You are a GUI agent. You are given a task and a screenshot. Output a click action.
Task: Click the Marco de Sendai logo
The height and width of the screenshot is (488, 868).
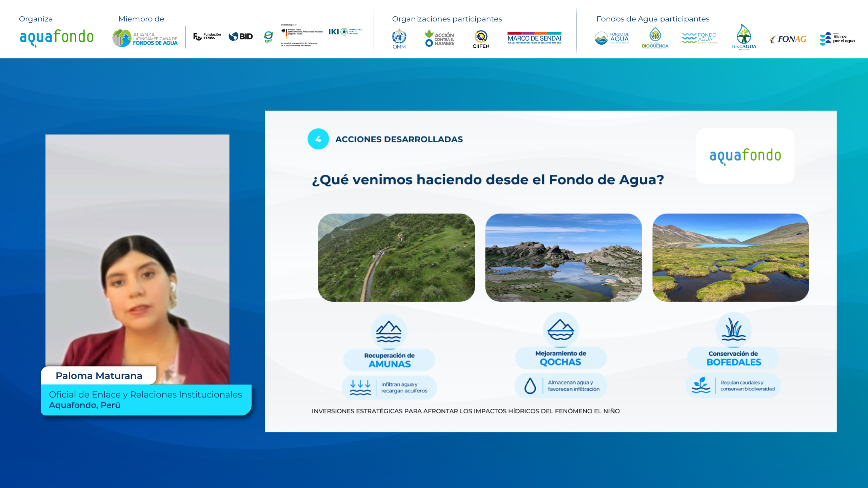(x=534, y=38)
